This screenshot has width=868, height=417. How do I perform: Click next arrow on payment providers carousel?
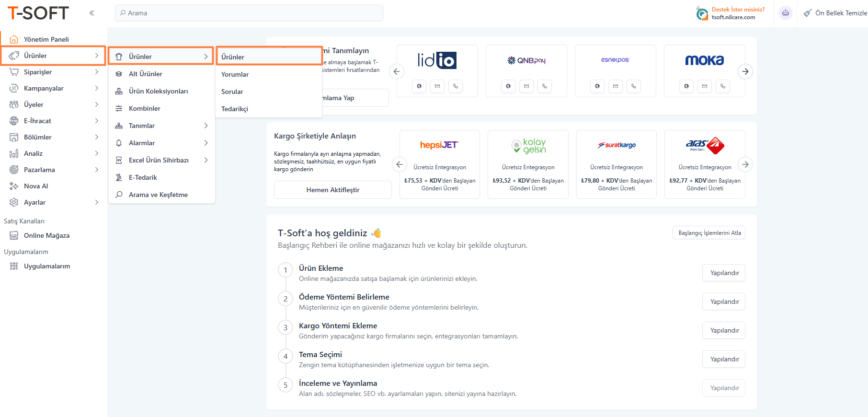point(745,71)
